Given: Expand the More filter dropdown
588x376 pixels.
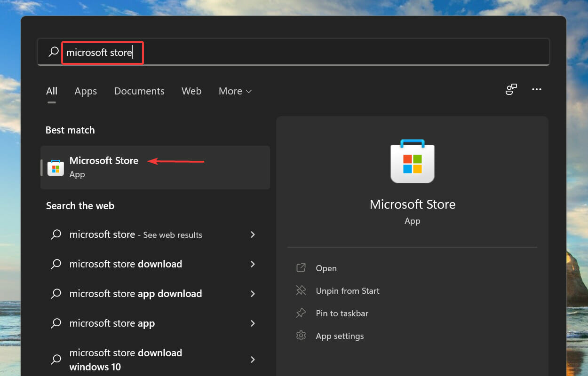Looking at the screenshot, I should [235, 91].
